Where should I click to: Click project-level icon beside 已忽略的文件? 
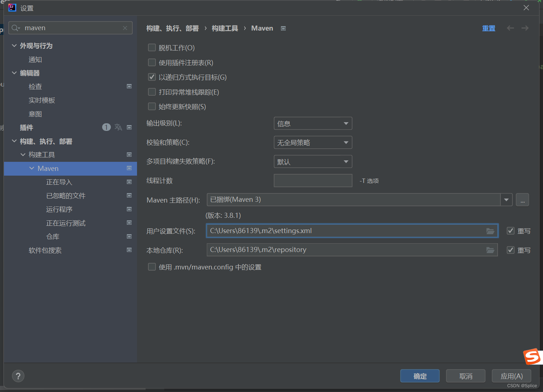pyautogui.click(x=129, y=195)
